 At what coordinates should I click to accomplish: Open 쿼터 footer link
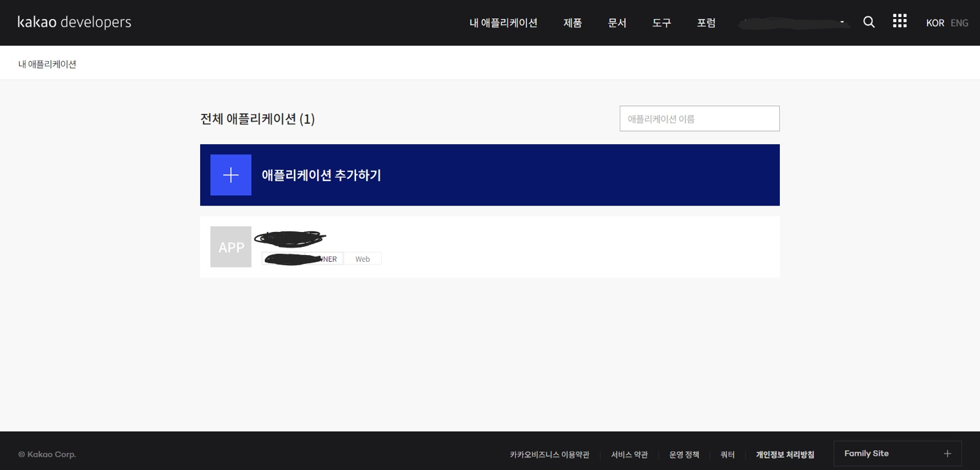pos(728,454)
